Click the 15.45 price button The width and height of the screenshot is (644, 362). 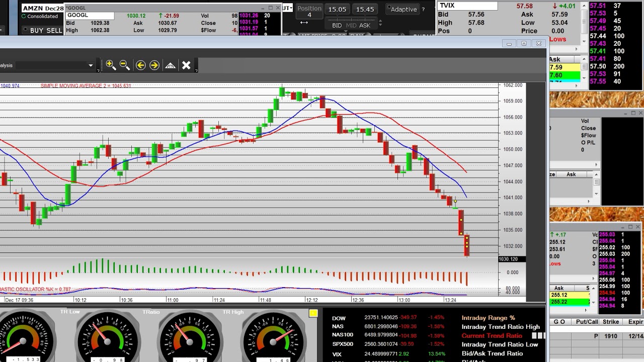coord(365,9)
